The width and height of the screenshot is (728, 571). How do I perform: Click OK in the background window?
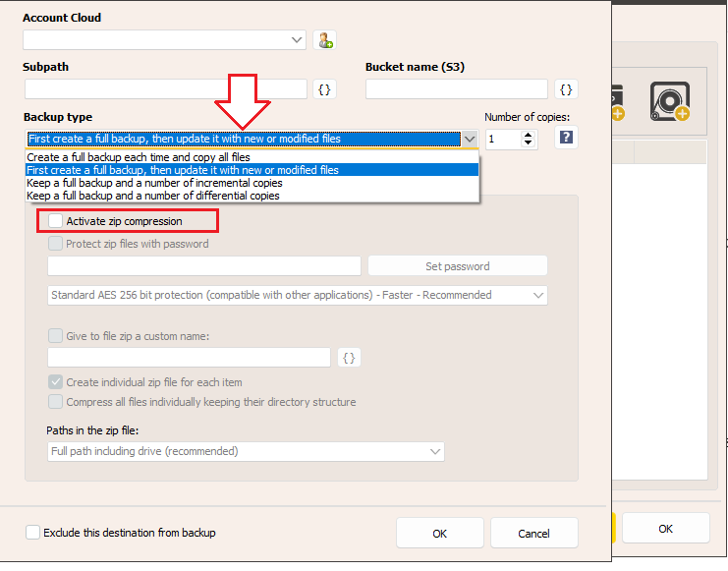tap(665, 529)
